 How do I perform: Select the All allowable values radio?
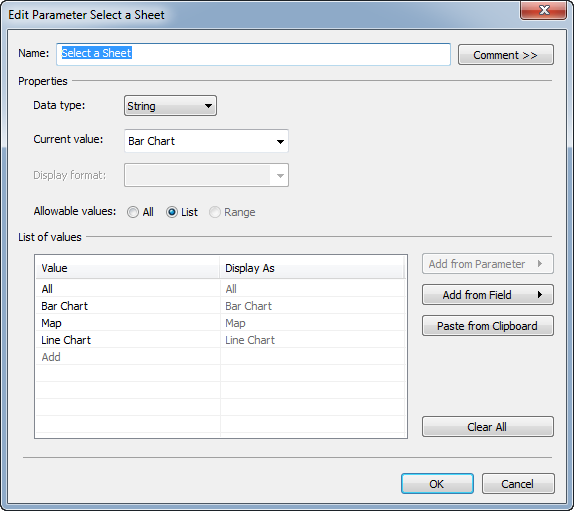point(133,212)
